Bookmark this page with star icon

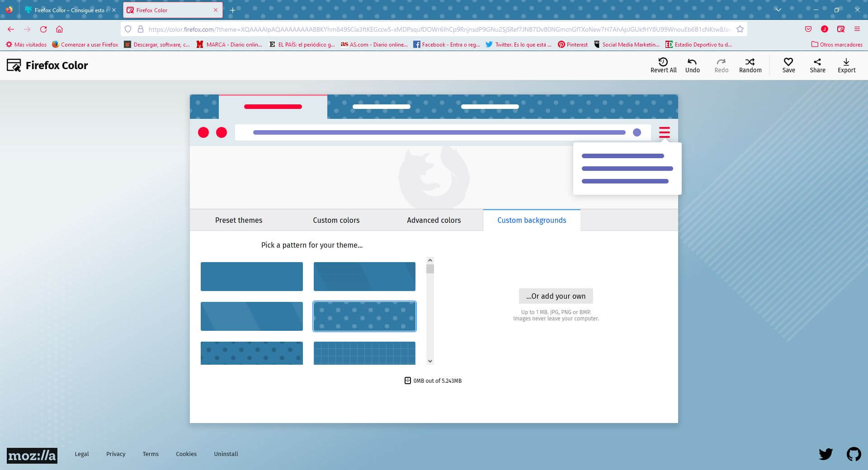pos(740,29)
